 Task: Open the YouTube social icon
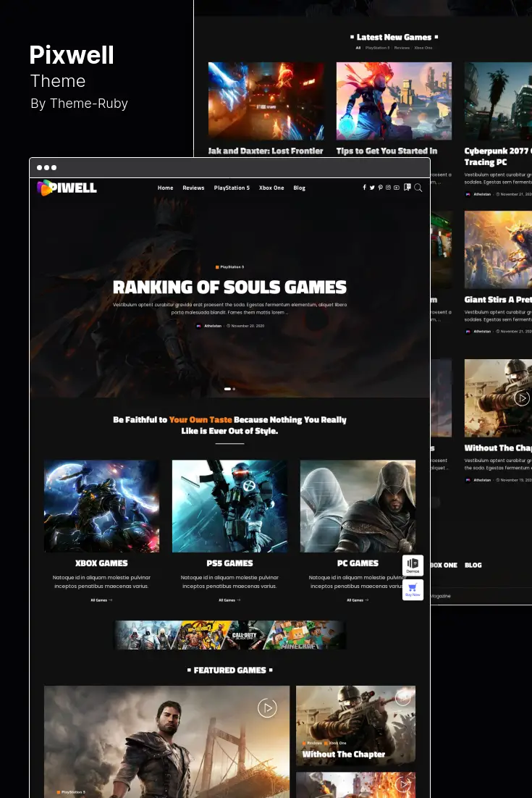coord(396,188)
